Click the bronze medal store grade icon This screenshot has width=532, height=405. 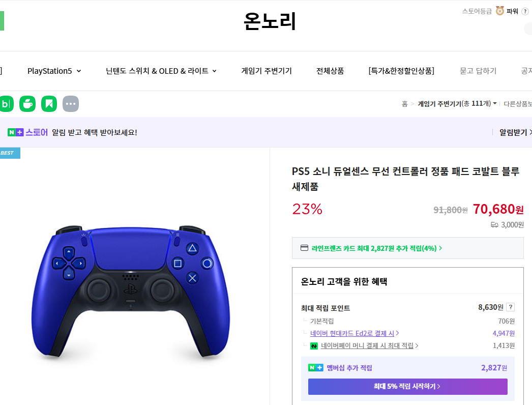500,11
